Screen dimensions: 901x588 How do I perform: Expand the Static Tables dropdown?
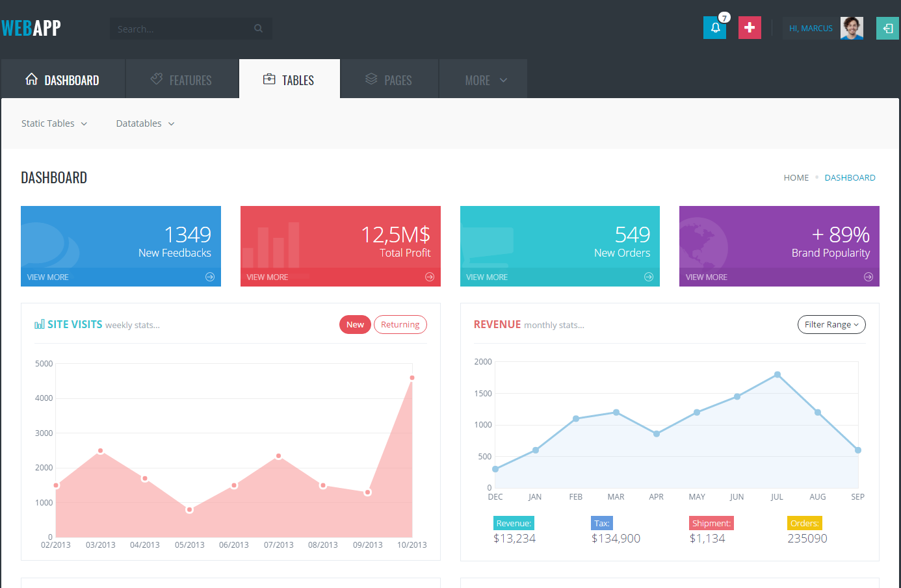(55, 123)
